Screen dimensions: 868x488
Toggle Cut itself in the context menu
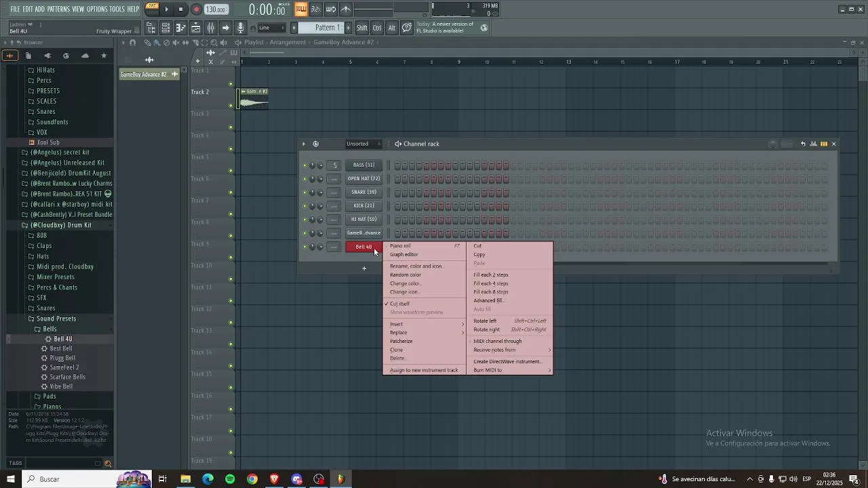coord(425,304)
